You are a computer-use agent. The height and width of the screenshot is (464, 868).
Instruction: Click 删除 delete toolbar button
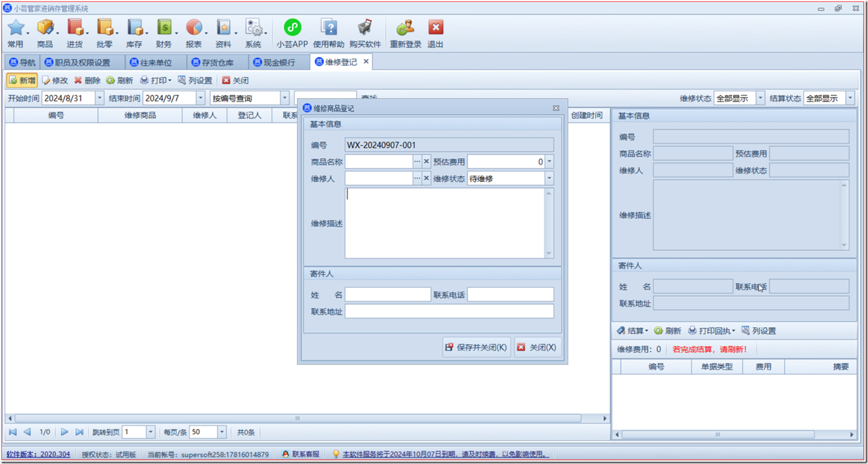coord(87,80)
